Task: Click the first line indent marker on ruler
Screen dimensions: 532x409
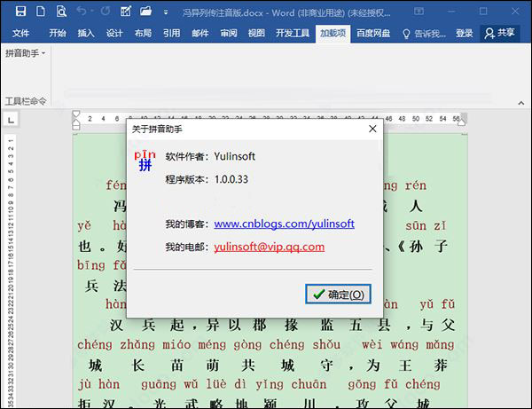Action: 76,114
